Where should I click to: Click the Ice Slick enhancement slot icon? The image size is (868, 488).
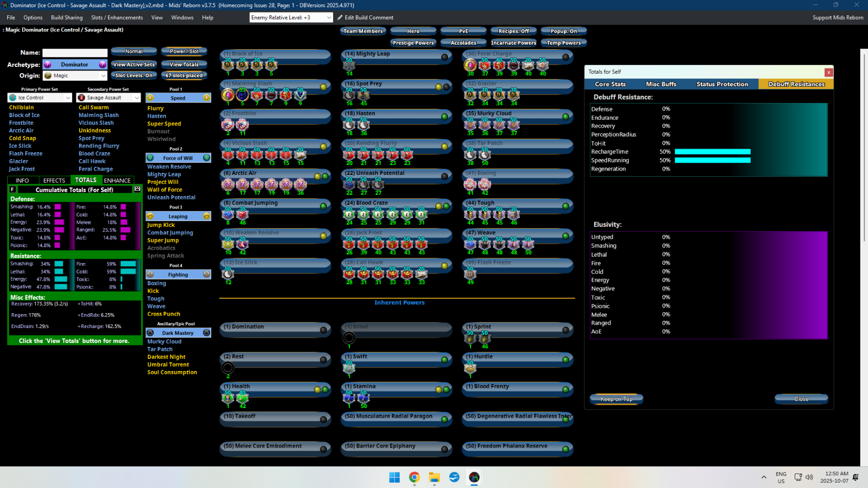[228, 274]
